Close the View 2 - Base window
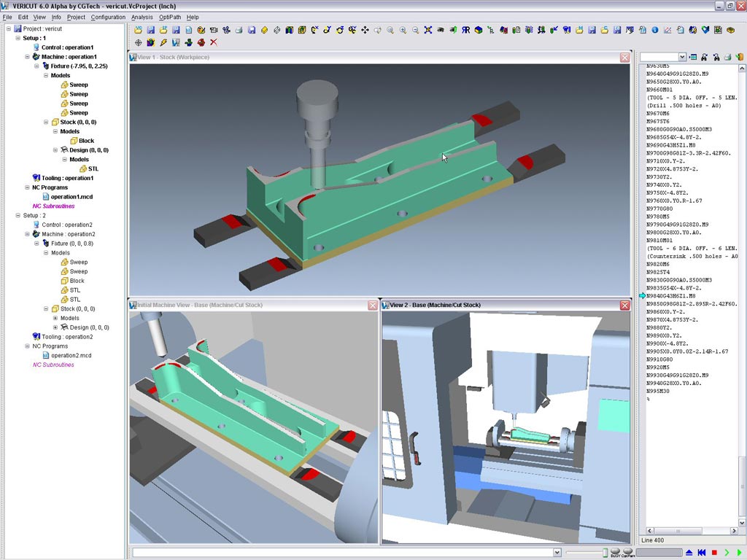The height and width of the screenshot is (560, 747). tap(624, 305)
